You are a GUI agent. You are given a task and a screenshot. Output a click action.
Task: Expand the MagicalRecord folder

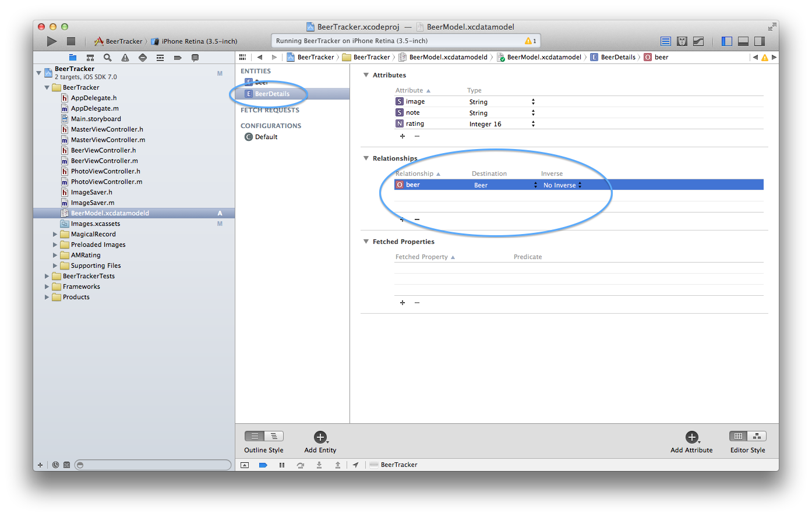click(x=55, y=235)
